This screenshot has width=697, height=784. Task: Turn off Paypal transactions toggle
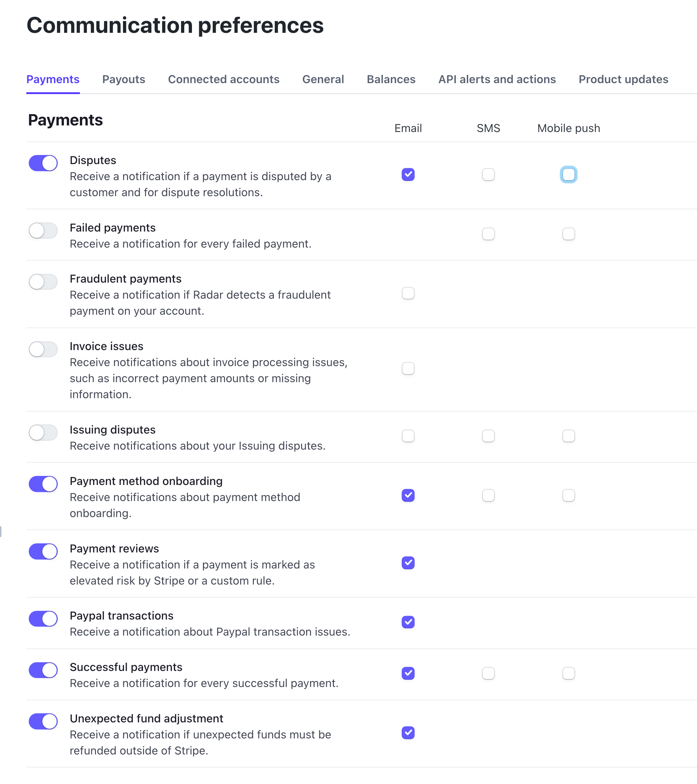[43, 619]
